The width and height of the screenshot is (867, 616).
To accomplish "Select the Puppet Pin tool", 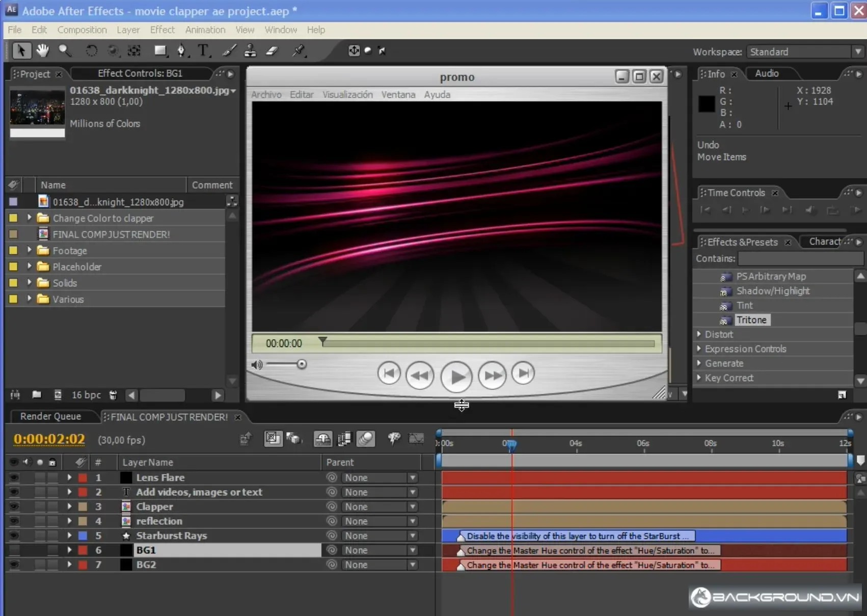I will tap(299, 50).
